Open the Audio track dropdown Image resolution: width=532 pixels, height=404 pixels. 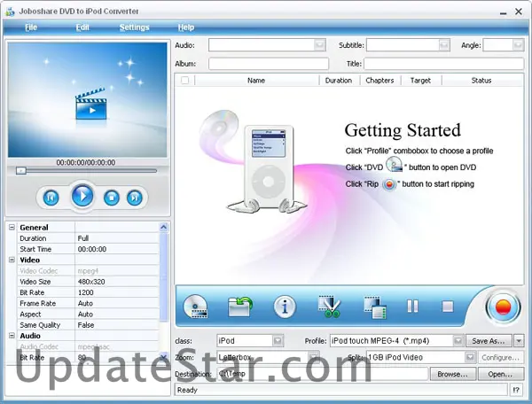[319, 45]
